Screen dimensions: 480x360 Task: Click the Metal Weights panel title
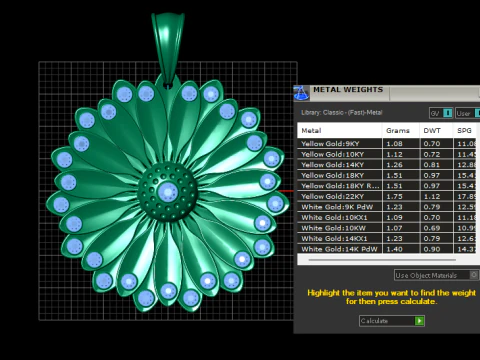click(x=348, y=90)
